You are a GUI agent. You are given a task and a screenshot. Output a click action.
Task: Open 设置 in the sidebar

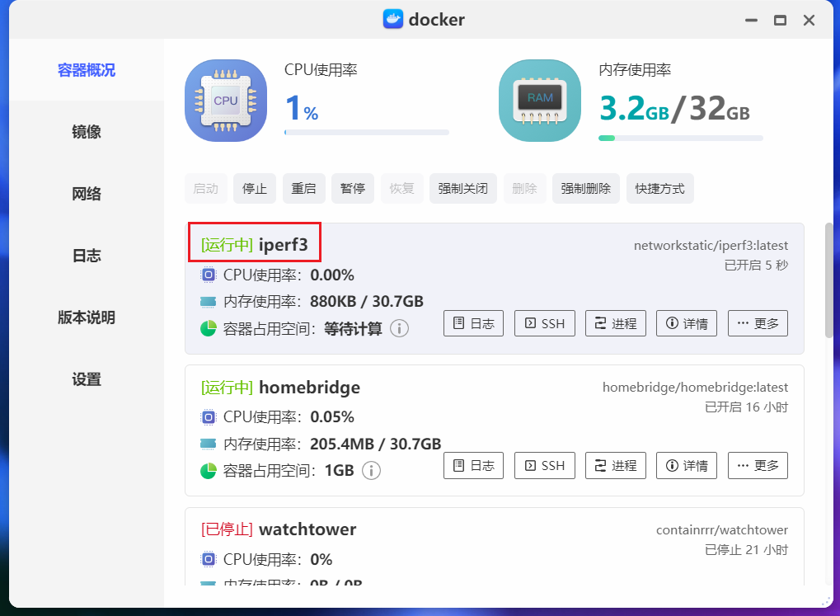click(x=87, y=379)
